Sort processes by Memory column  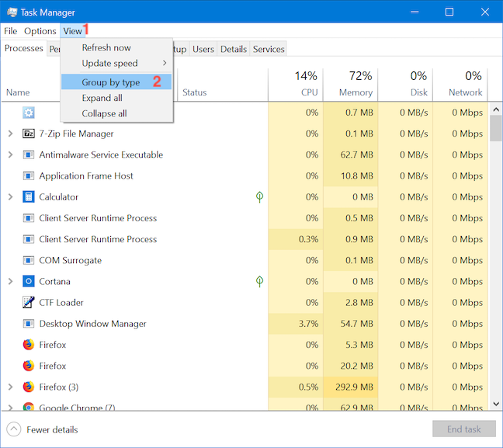coord(350,85)
